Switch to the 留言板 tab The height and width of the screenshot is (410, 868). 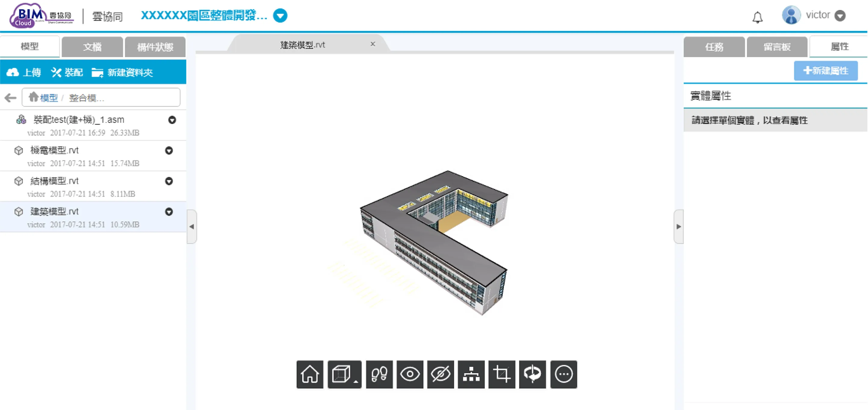[777, 47]
